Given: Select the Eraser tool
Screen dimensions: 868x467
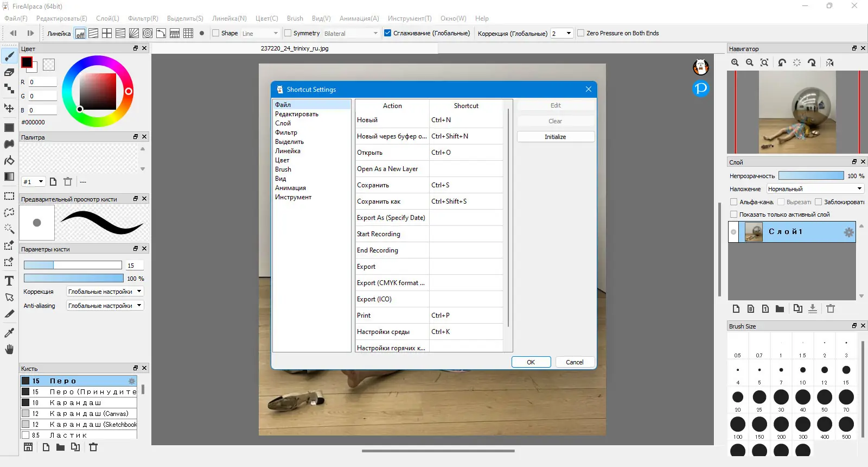Looking at the screenshot, I should coord(9,72).
